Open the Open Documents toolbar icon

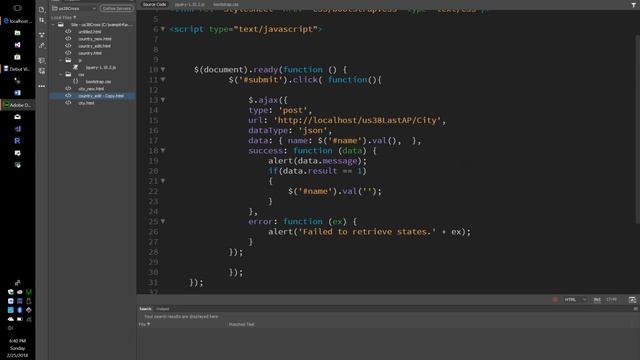[42, 9]
